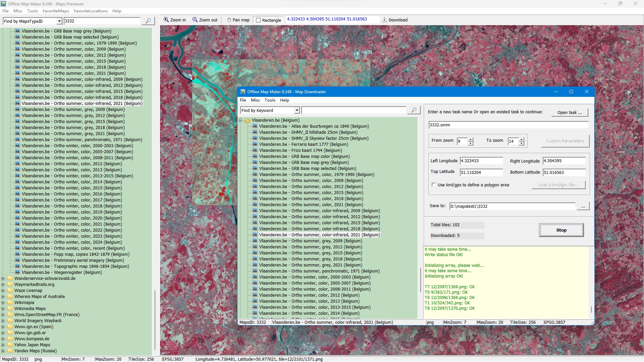The image size is (644, 362).
Task: Enable kml/gpx polygon area checkbox
Action: 434,185
